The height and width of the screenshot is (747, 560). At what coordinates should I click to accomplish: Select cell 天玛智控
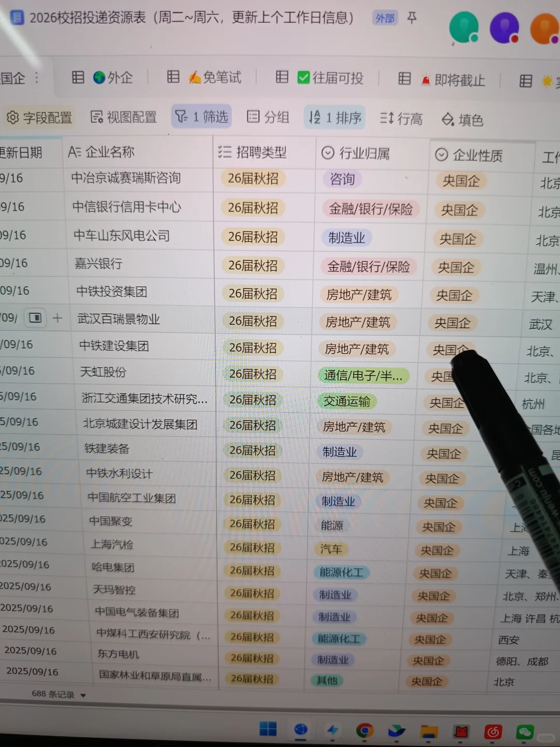point(115,589)
